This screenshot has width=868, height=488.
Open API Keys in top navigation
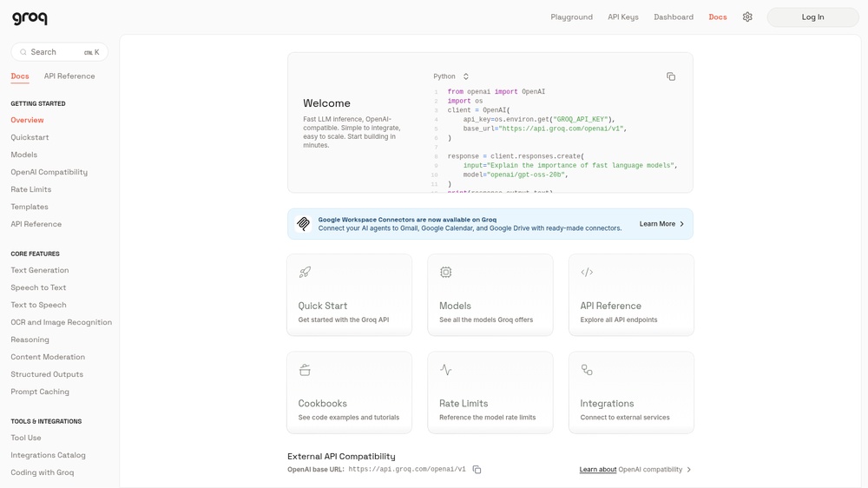pyautogui.click(x=622, y=17)
